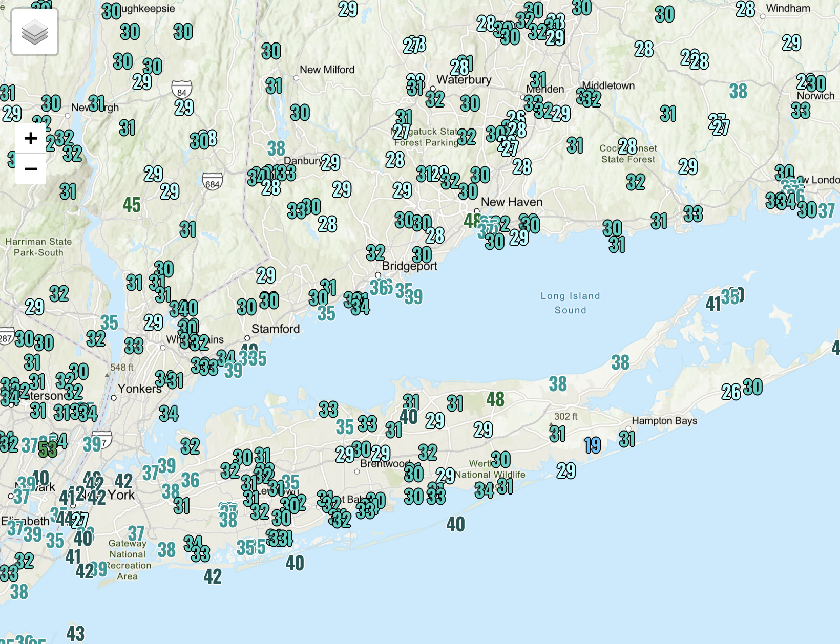Click the Waterbury city label
840x644 pixels.
(x=464, y=80)
